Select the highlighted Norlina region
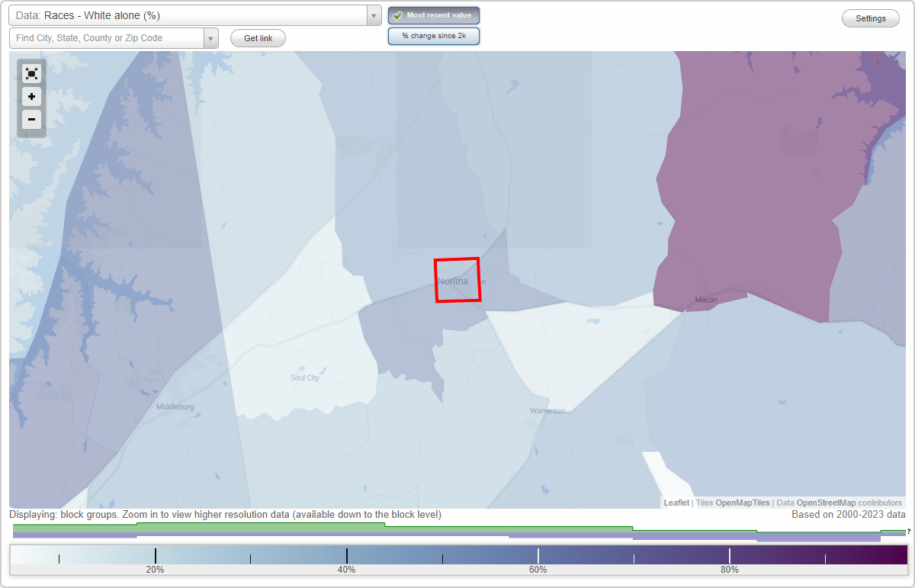This screenshot has width=915, height=588. (x=457, y=281)
